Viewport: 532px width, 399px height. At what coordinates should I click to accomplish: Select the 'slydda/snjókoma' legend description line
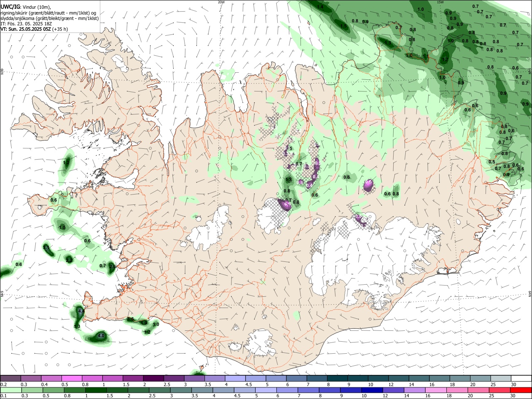(x=49, y=18)
